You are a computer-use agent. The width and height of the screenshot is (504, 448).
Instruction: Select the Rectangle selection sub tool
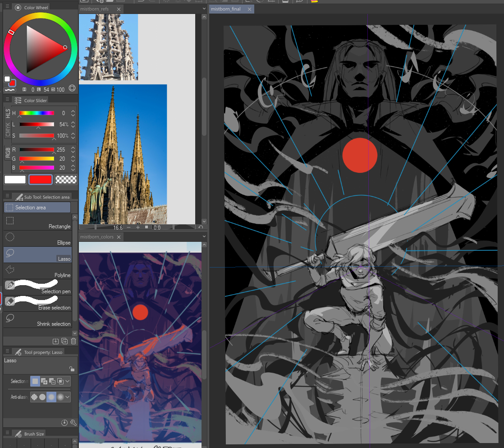(x=37, y=221)
